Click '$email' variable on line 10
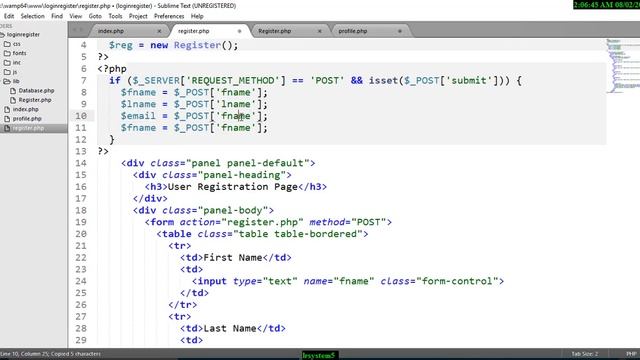640x360 pixels. 138,116
